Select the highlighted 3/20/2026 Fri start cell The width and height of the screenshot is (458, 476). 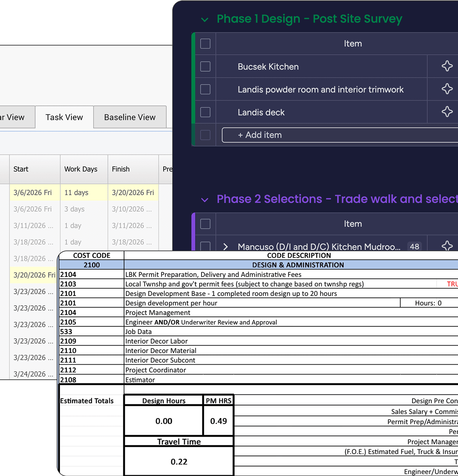pos(34,275)
